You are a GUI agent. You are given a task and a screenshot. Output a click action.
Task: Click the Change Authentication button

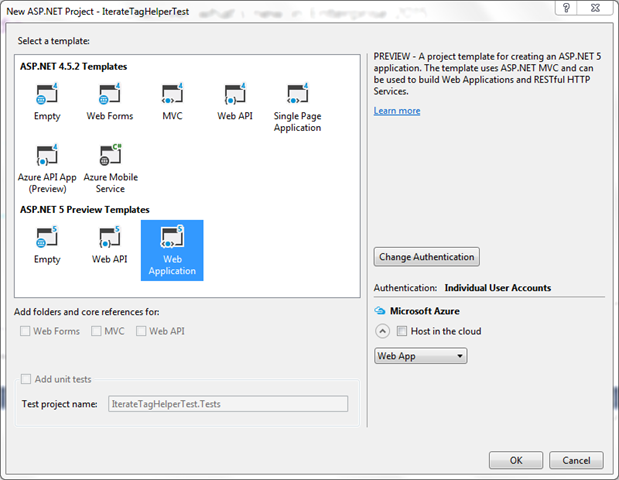[427, 257]
